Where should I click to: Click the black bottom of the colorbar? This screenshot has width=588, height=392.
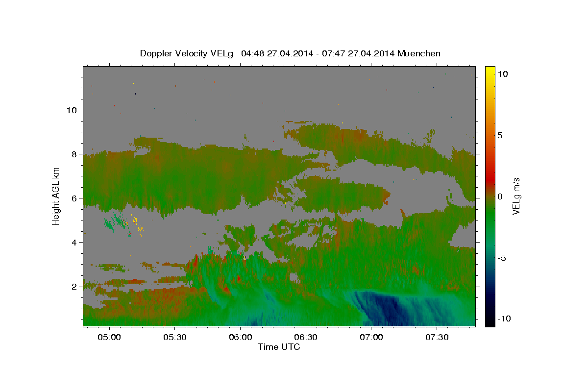tap(490, 321)
